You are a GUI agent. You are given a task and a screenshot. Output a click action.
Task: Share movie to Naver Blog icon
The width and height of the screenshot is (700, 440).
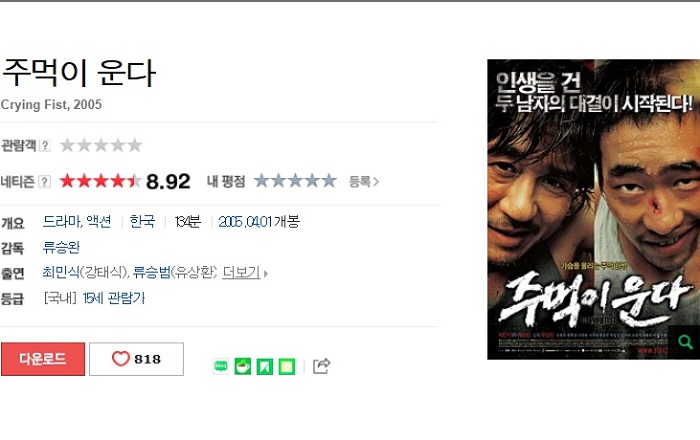[221, 366]
